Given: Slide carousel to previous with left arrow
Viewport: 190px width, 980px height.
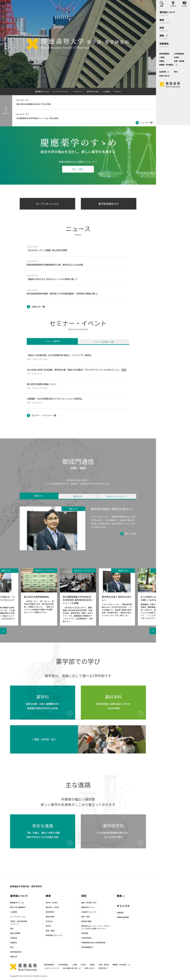Looking at the screenshot, I should click(3, 631).
